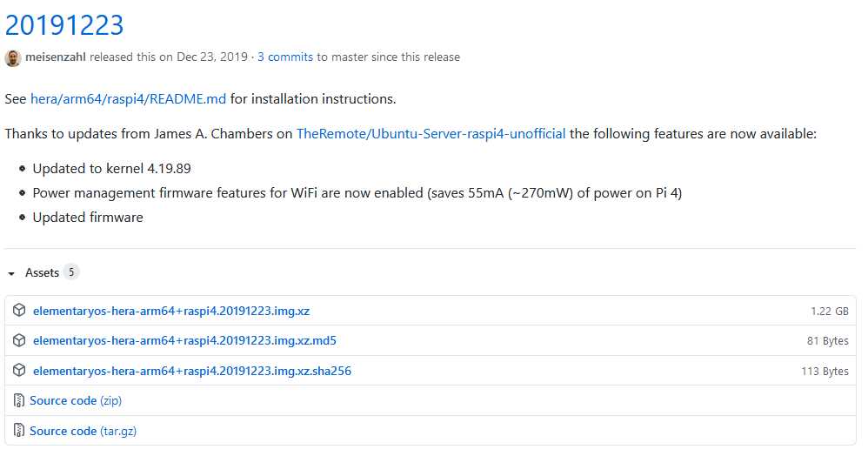
Task: Click the package icon beside the img.xz.sha256 asset
Action: 19,370
